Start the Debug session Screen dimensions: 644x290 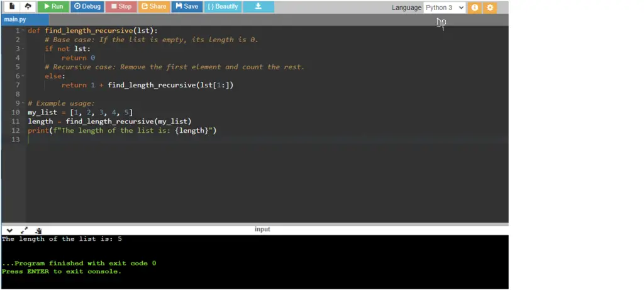87,6
